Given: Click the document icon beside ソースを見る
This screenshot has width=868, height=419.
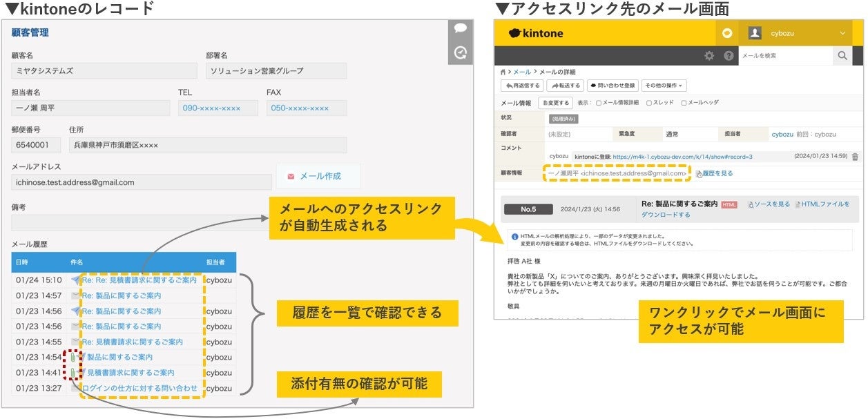Looking at the screenshot, I should 751,204.
